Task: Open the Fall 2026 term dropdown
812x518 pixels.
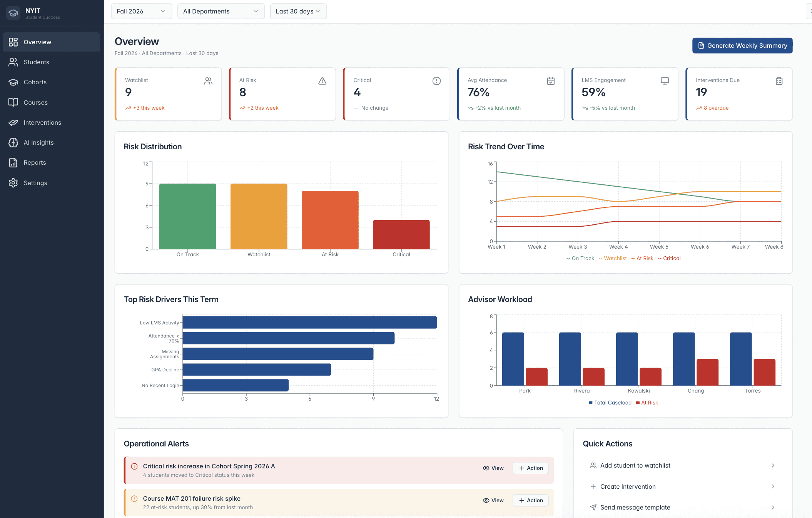Action: point(141,11)
